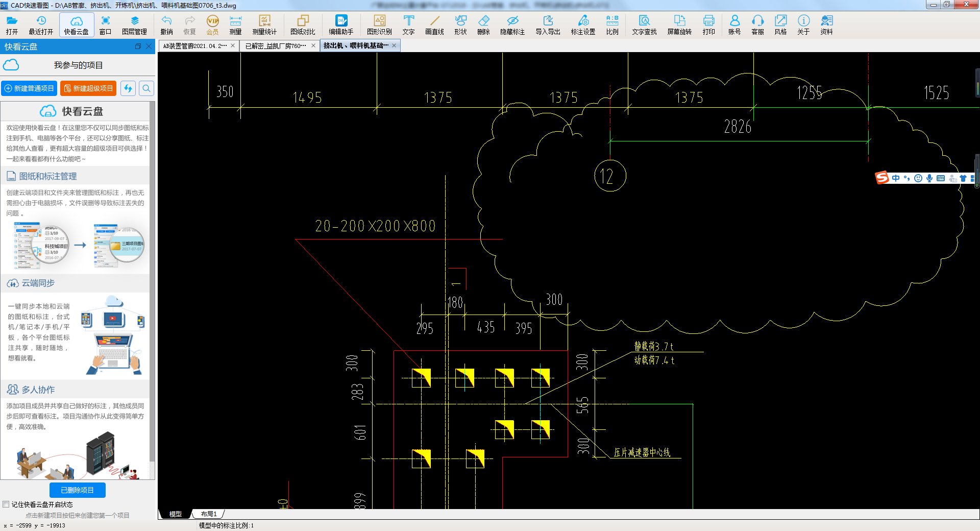
Task: Open shape recognition (图形识别)
Action: click(379, 25)
